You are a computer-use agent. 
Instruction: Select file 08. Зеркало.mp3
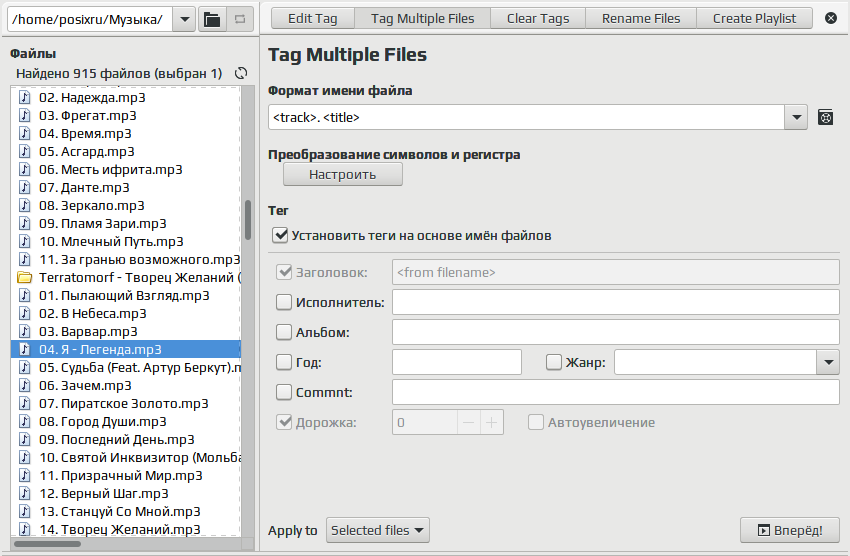click(125, 205)
